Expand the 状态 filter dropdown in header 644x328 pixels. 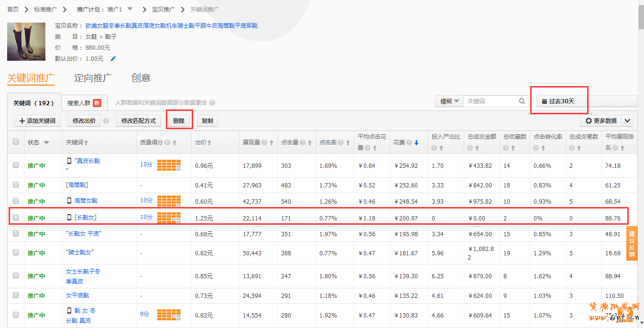pos(46,142)
